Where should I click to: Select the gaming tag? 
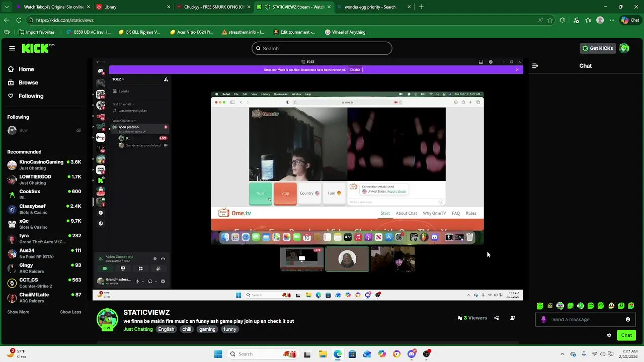click(x=207, y=329)
